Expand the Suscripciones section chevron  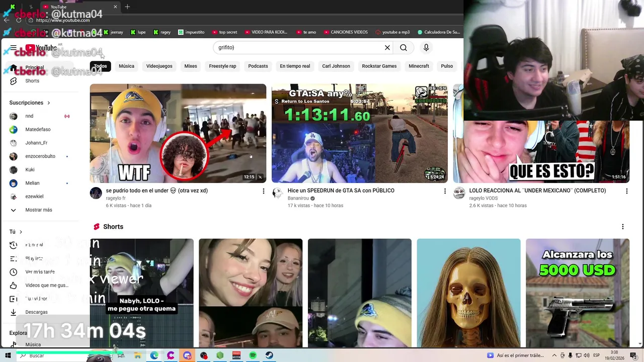tap(49, 103)
